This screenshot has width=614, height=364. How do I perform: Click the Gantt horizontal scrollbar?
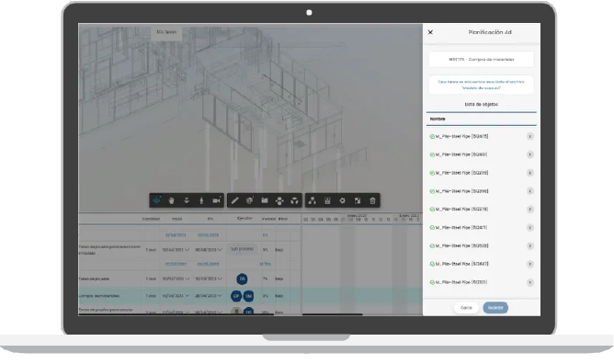[x=332, y=313]
